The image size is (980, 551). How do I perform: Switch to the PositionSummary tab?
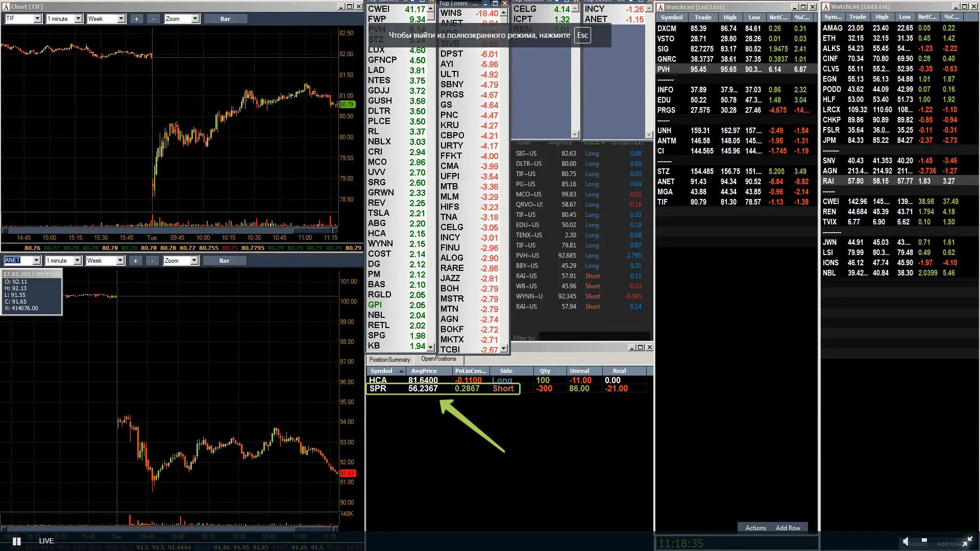(x=389, y=360)
